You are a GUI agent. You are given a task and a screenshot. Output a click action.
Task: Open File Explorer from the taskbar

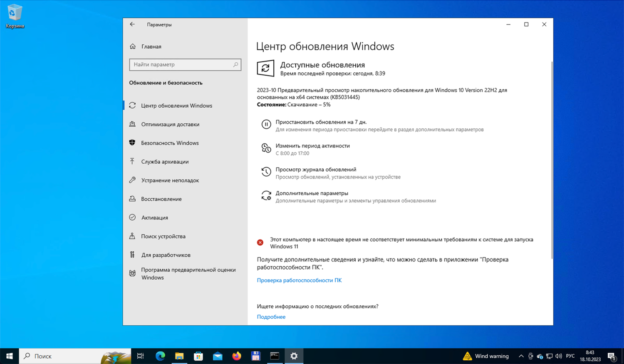[x=179, y=356]
